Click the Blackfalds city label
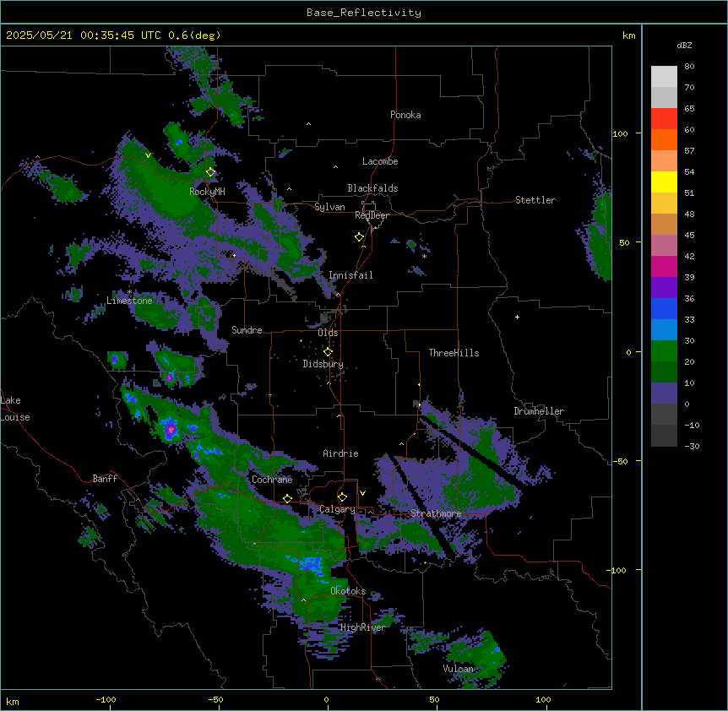This screenshot has width=728, height=711. [x=372, y=188]
